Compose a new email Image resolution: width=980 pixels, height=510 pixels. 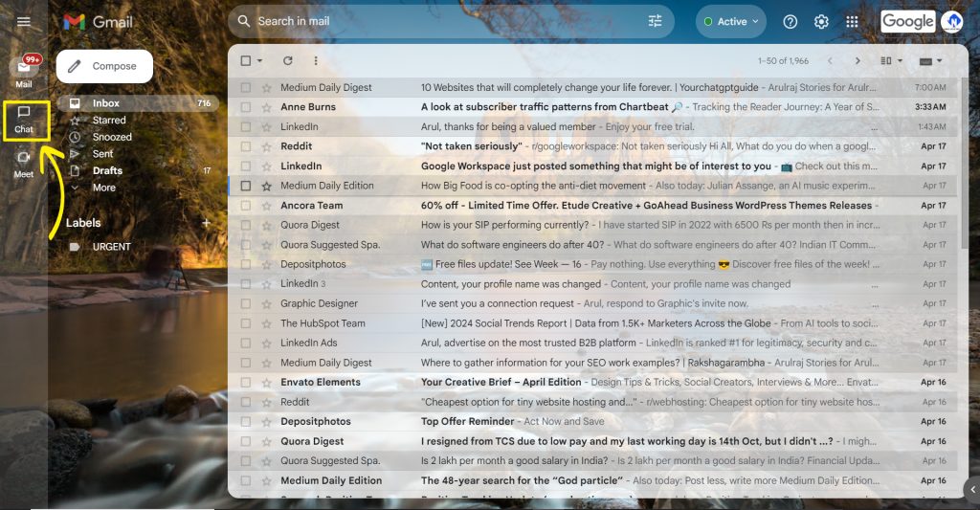click(104, 66)
